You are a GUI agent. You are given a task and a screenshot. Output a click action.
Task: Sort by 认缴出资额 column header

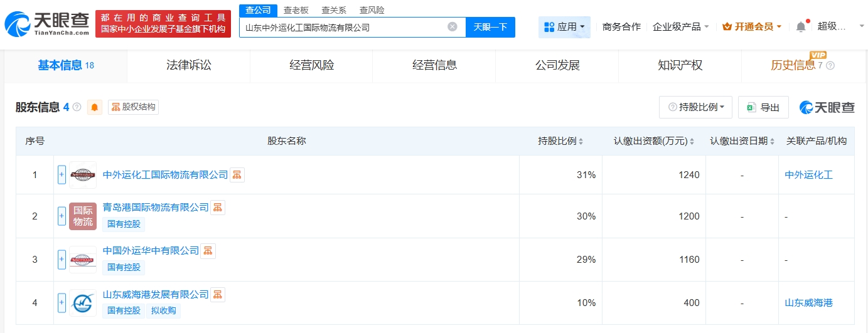pyautogui.click(x=653, y=141)
